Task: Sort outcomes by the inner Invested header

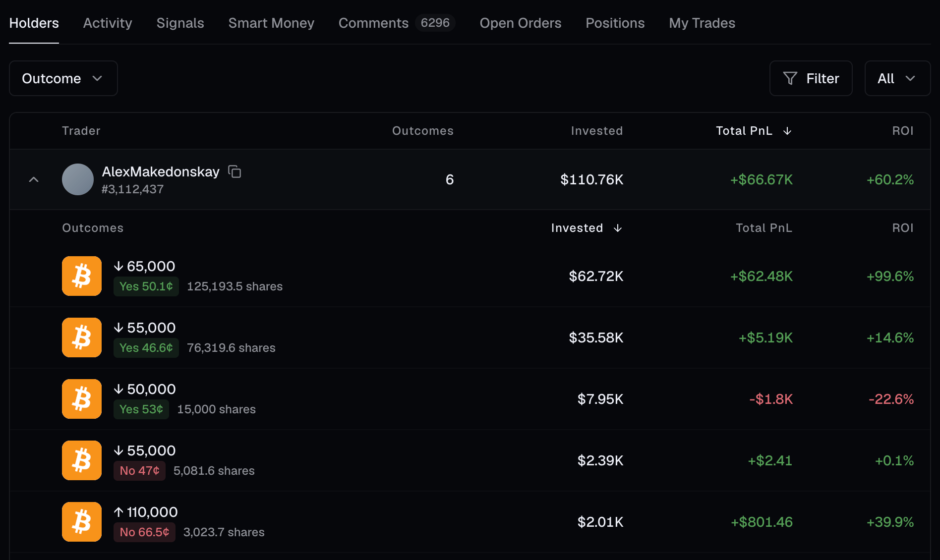Action: (x=577, y=228)
